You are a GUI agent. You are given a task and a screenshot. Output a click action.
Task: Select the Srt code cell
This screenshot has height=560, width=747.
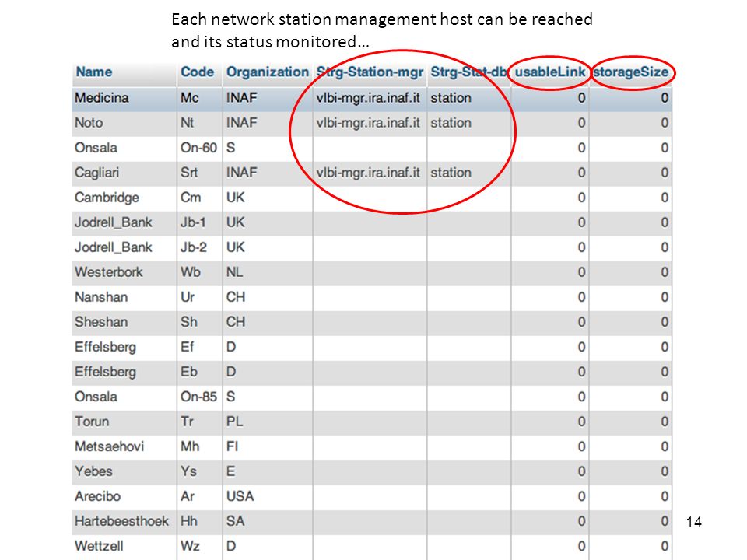pos(189,173)
